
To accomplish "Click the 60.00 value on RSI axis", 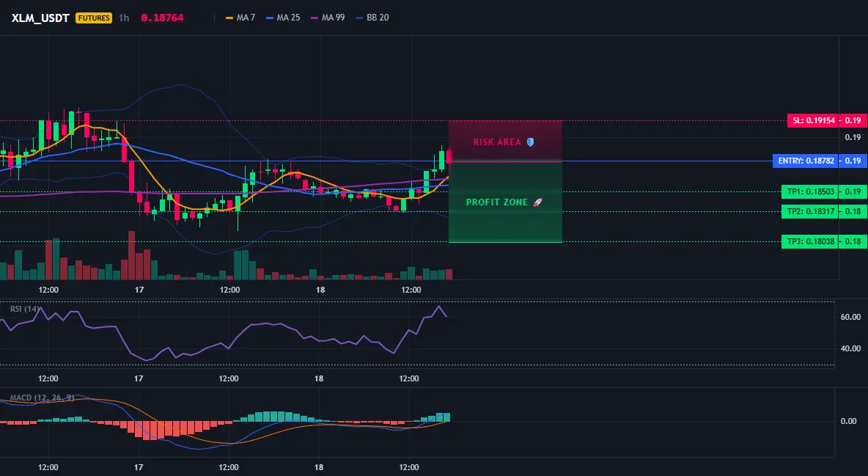I will pyautogui.click(x=850, y=317).
